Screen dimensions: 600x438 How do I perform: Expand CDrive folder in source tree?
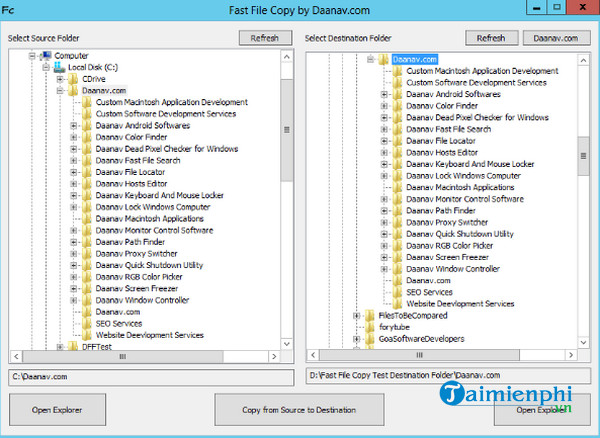60,79
